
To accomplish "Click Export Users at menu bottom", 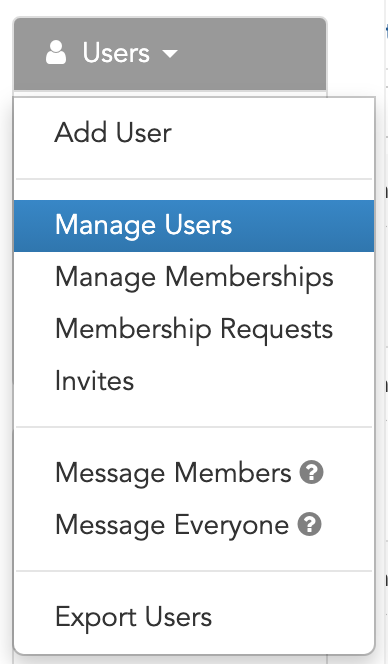I will (194, 617).
